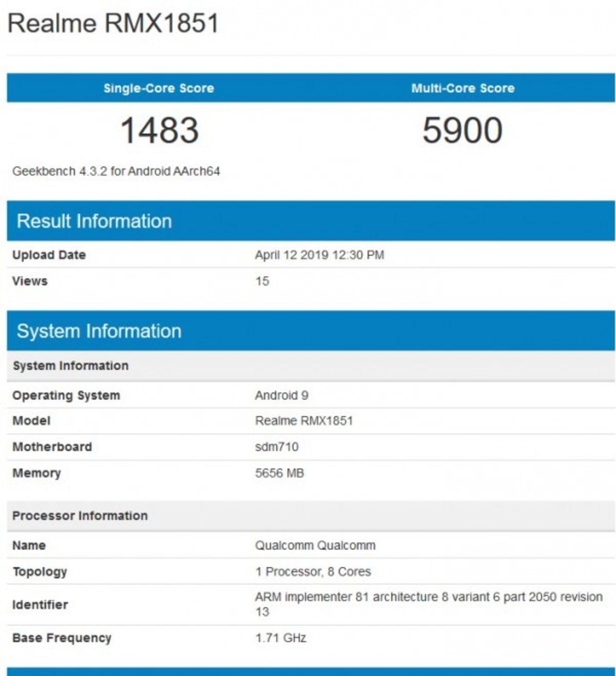Select the Multi-Core Score header

(x=461, y=88)
